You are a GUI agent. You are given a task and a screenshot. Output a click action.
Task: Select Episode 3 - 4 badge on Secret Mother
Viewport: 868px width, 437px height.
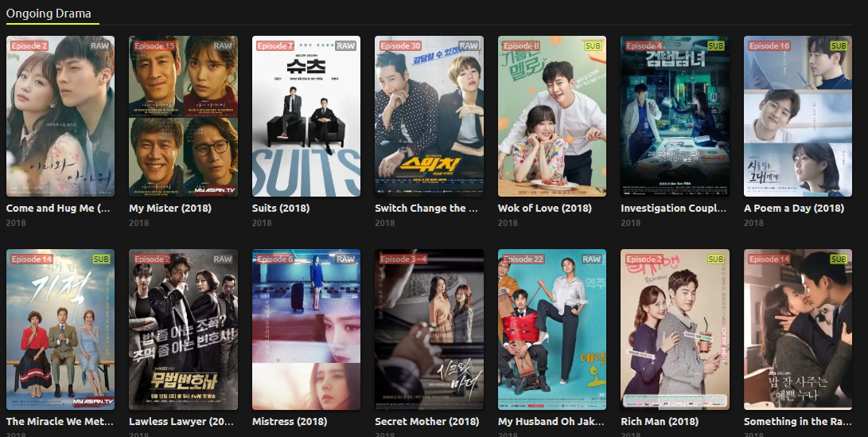(x=403, y=259)
